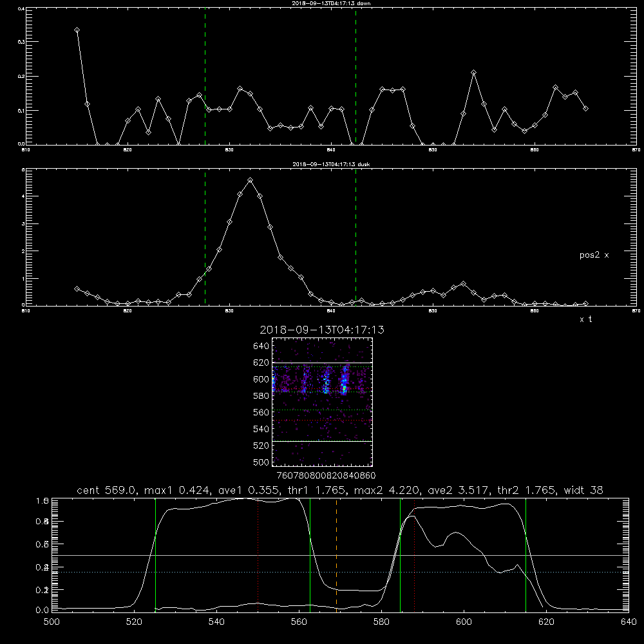Click the '870' x-axis label of dawn plot

636,150
